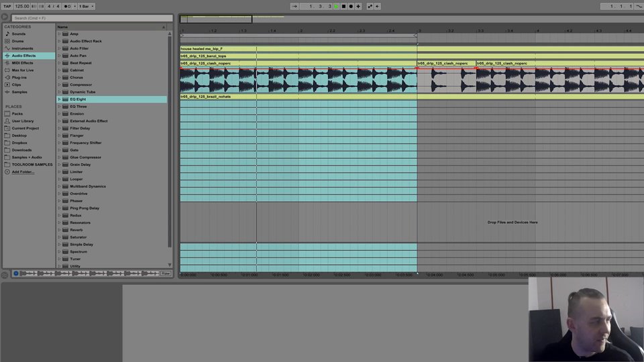Click the Name column header
This screenshot has height=362, width=644.
(x=111, y=27)
